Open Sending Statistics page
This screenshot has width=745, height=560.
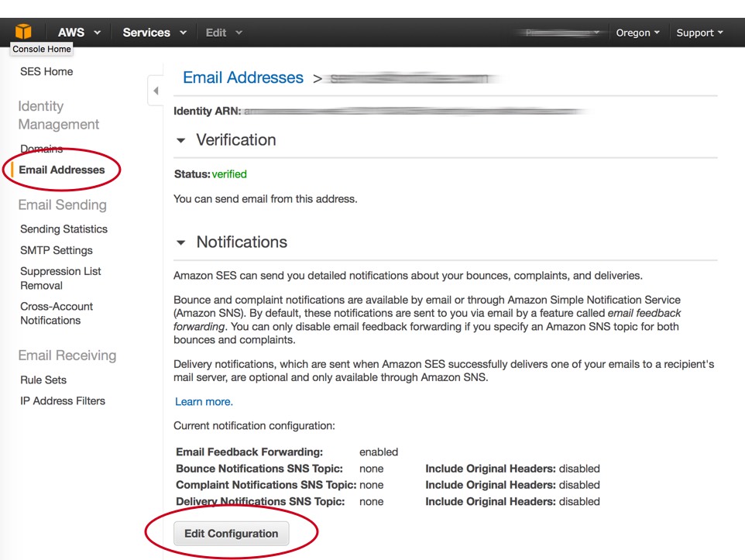pos(64,228)
